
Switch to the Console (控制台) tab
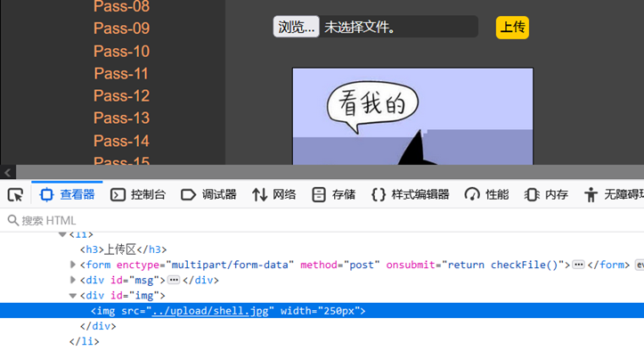138,194
